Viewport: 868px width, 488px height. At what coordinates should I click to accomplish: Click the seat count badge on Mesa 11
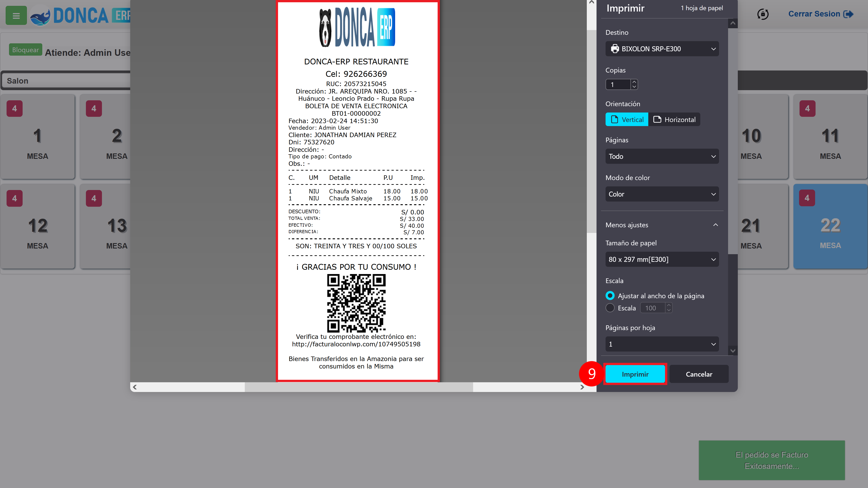tap(807, 108)
